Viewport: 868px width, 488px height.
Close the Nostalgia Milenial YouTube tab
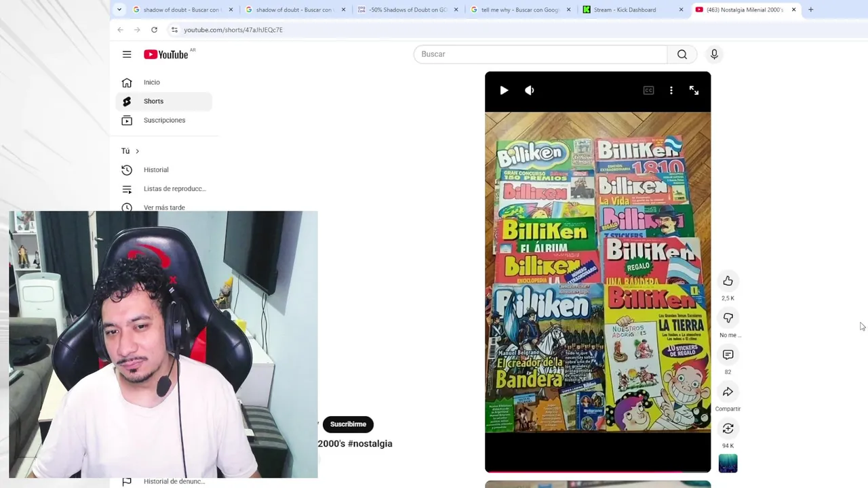[x=793, y=9]
